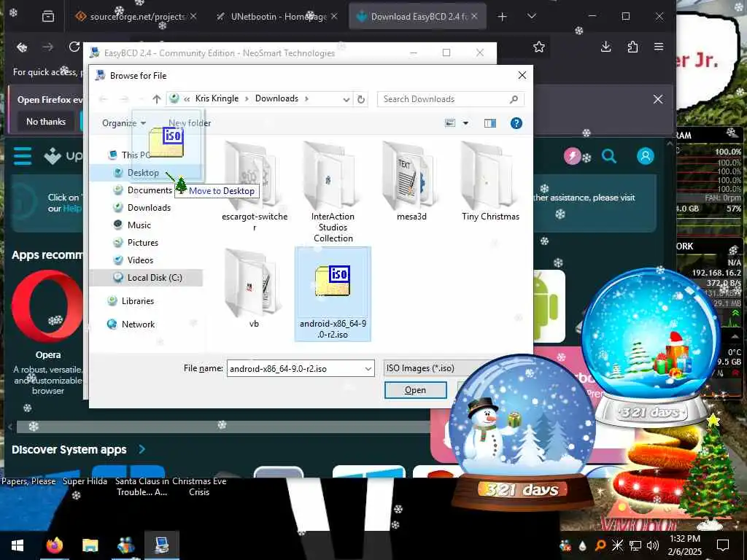747x560 pixels.
Task: Open the Uptodown search magnifier
Action: click(x=609, y=156)
